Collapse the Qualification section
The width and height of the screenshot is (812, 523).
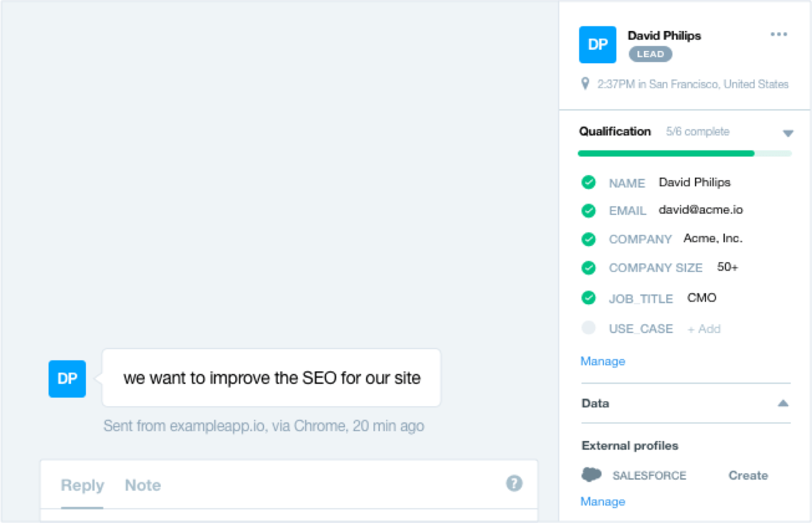(788, 133)
